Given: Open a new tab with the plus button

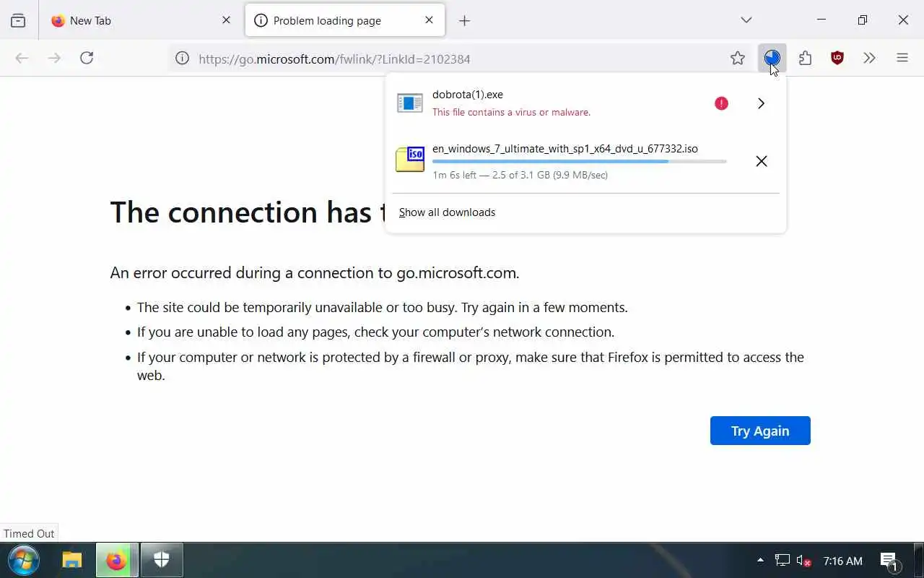Looking at the screenshot, I should click(x=464, y=21).
